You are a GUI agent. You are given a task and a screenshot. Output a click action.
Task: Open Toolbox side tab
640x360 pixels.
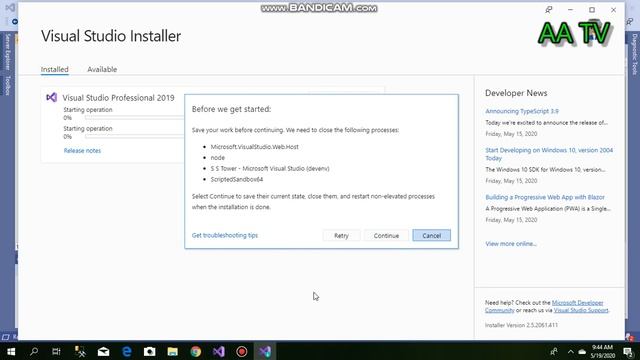pos(7,85)
